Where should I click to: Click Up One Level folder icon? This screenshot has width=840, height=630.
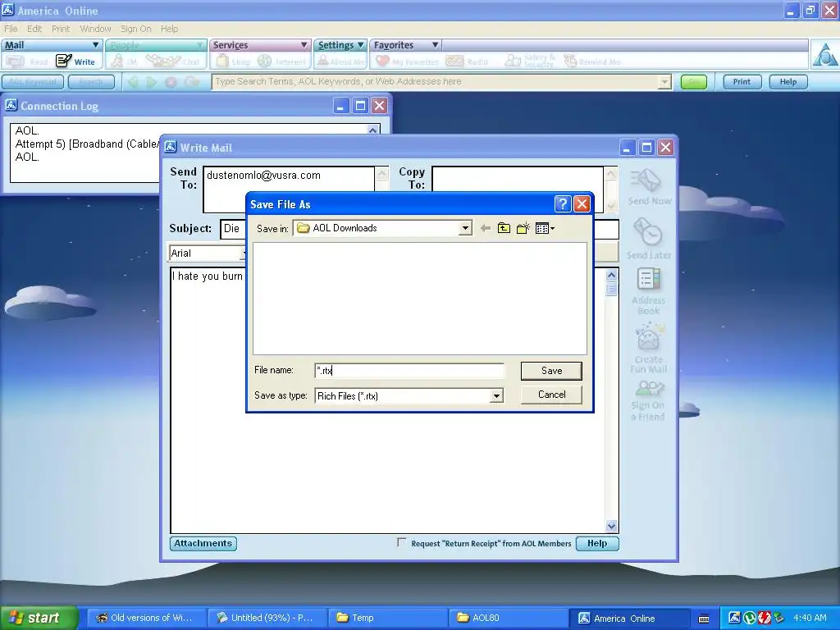click(x=504, y=228)
